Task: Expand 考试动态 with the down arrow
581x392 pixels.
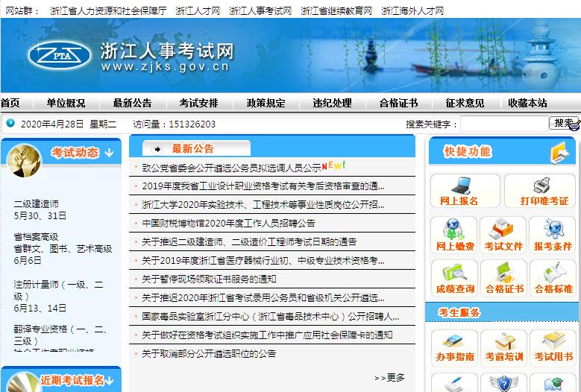Action: tap(109, 153)
